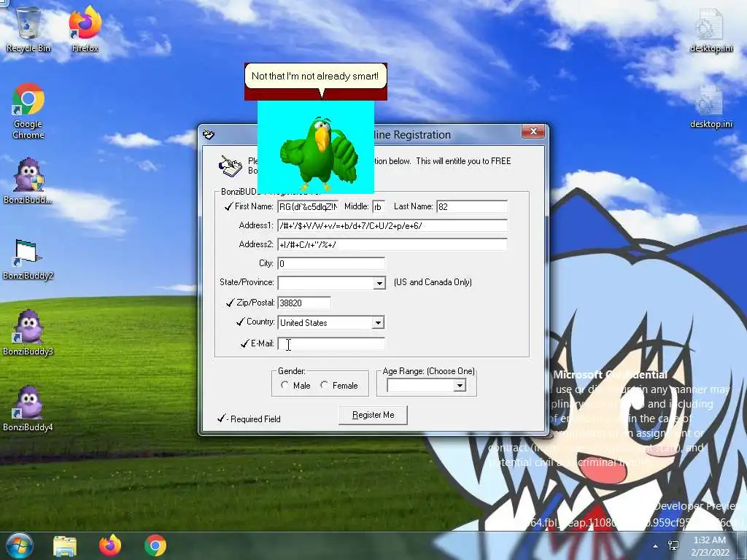Click the parrot's speech bubble text
Image resolution: width=747 pixels, height=560 pixels.
point(315,76)
